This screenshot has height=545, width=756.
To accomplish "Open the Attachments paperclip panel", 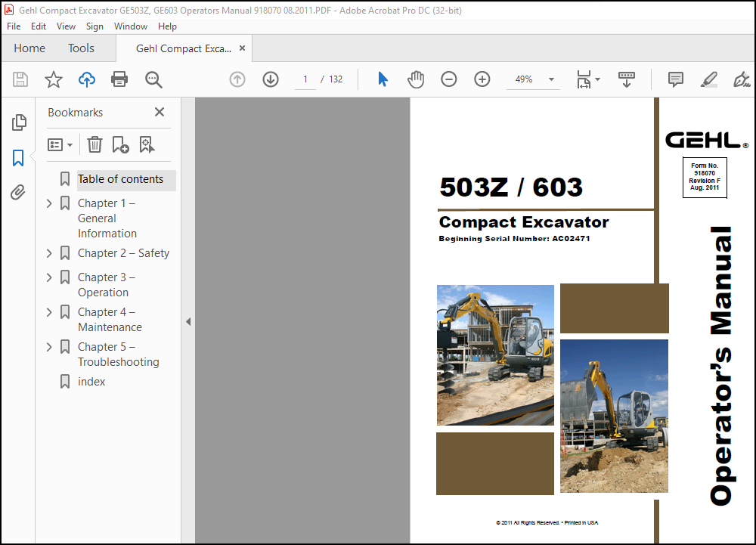I will [x=18, y=192].
